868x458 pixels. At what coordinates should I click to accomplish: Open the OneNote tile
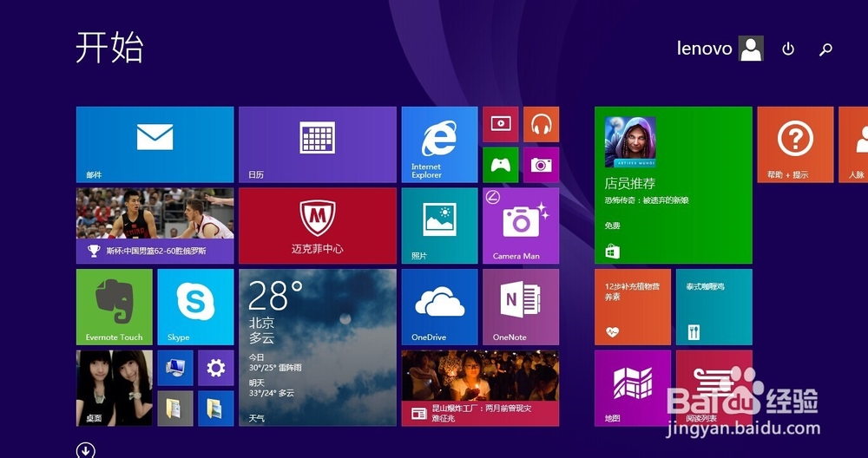tap(521, 307)
